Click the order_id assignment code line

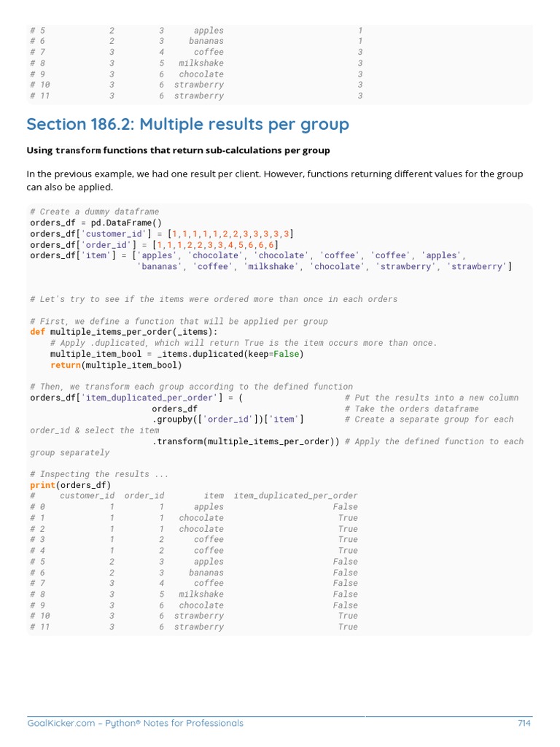click(155, 245)
